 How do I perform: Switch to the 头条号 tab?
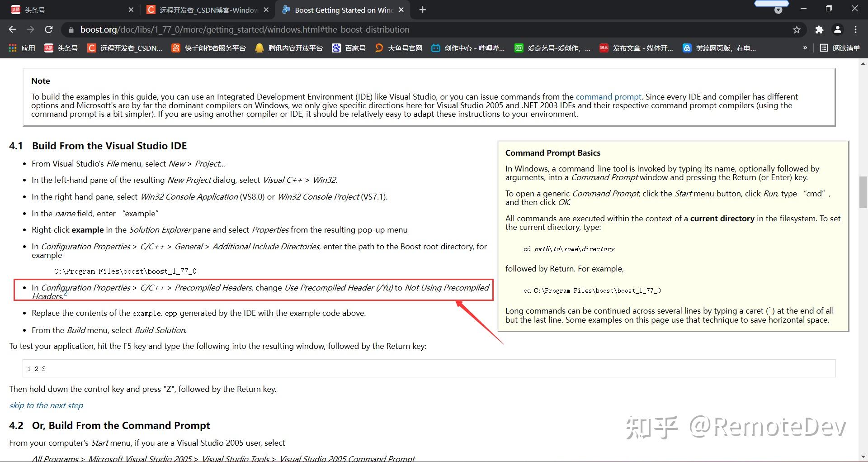click(x=68, y=10)
